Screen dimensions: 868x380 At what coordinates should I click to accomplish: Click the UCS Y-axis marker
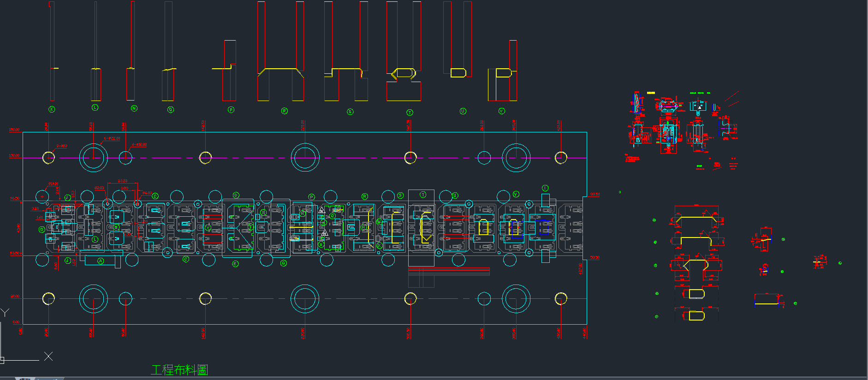pos(5,313)
